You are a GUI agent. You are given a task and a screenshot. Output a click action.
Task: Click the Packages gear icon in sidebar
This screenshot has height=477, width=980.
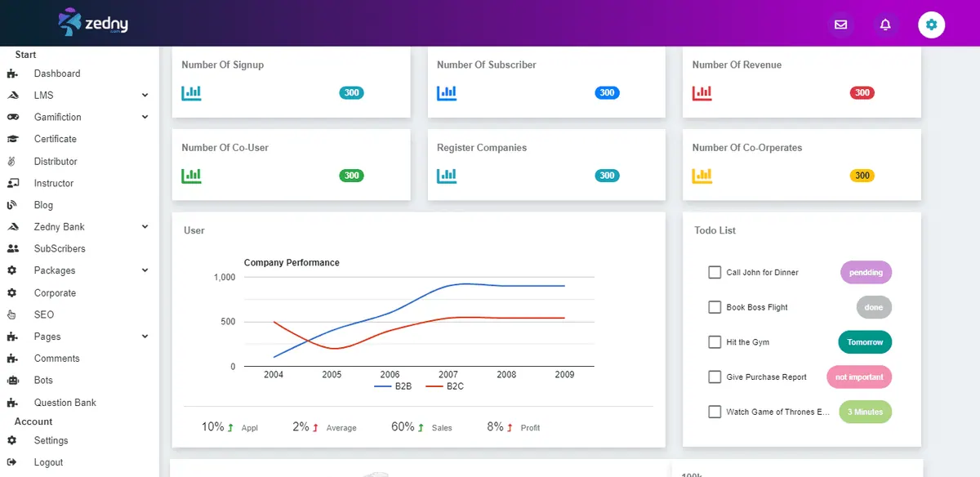[x=12, y=271]
